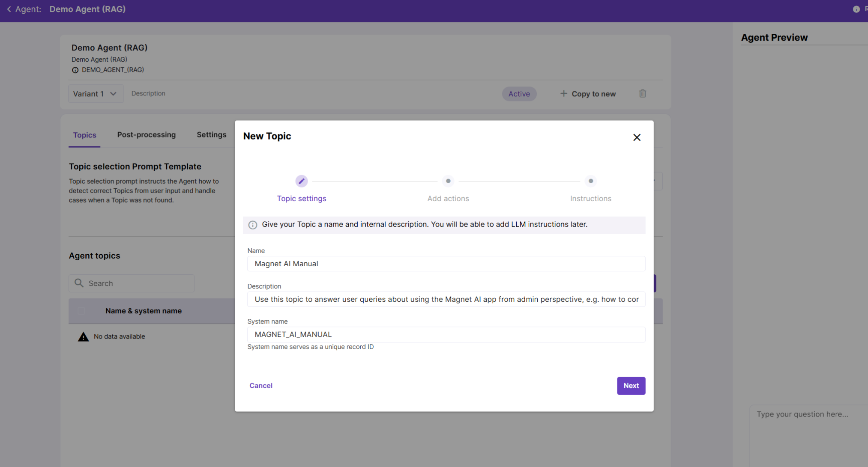
Task: Click the info icon in the top-right header
Action: point(856,9)
